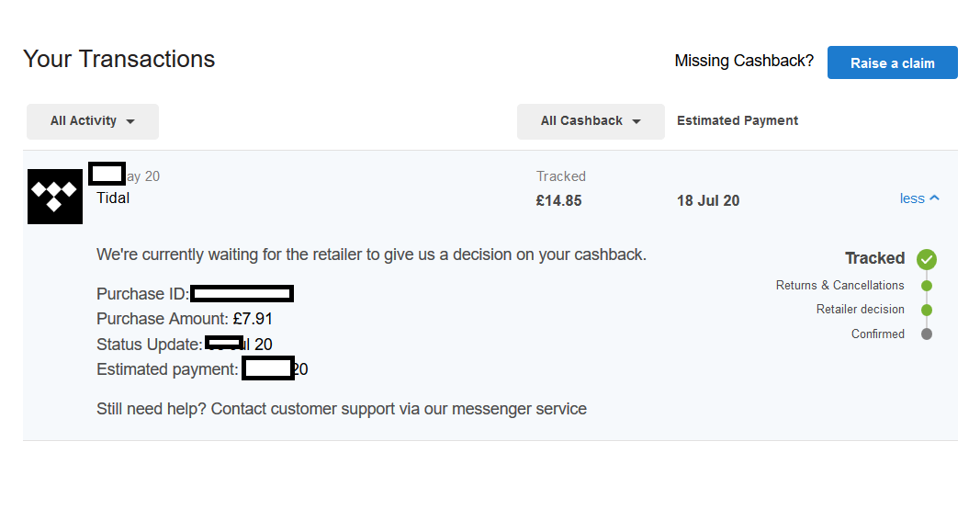Click the grey Confirmed status dot
Viewport: 980px width, 532px height.
(x=926, y=334)
